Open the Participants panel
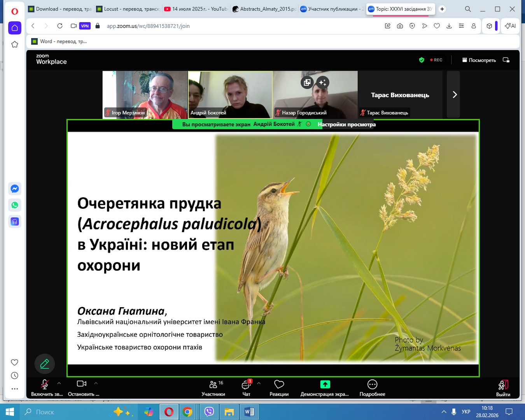Screen dimensions: 525x420 (x=213, y=388)
